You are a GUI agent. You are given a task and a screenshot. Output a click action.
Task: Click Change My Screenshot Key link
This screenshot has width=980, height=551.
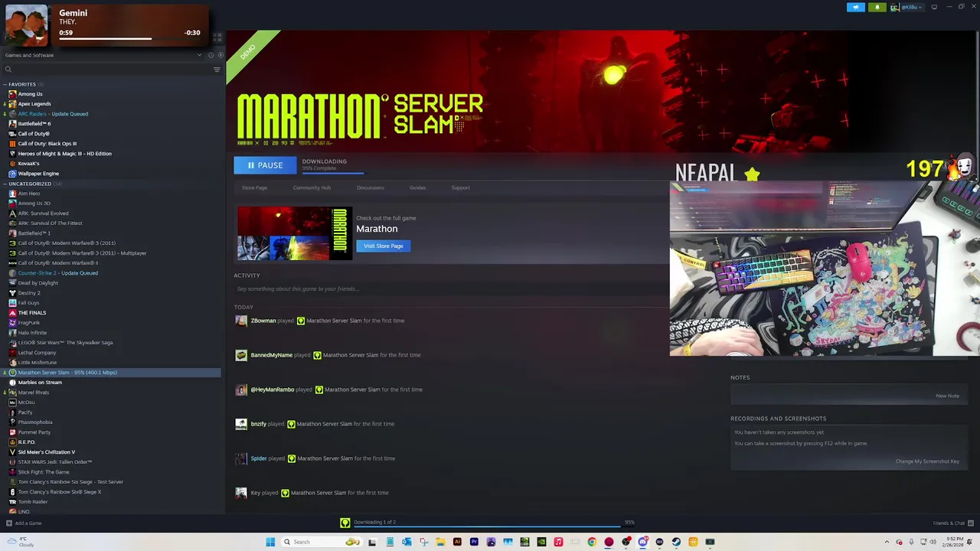pyautogui.click(x=927, y=461)
